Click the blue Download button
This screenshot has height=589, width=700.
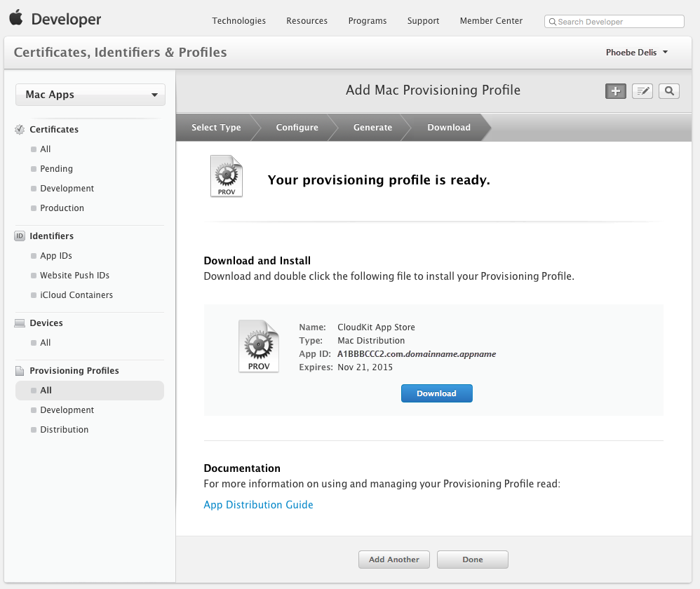[x=436, y=393]
